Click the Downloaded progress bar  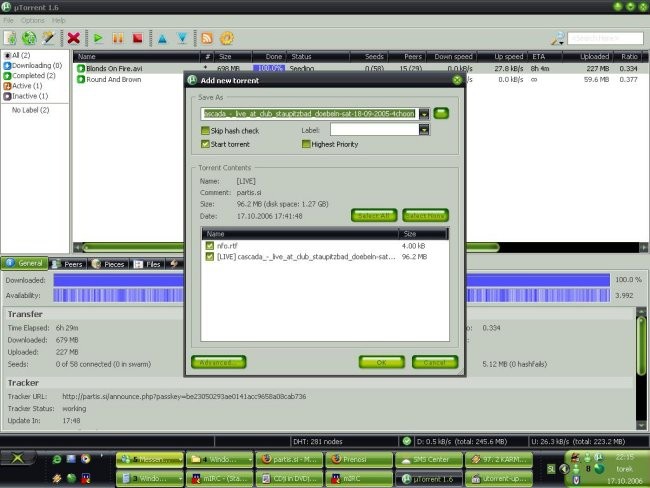coord(332,280)
